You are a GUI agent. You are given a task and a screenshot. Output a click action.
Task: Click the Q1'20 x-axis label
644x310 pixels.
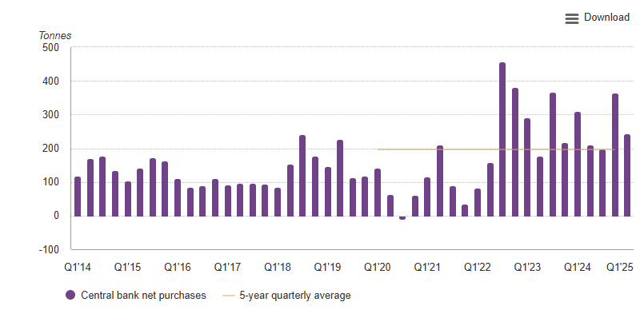tap(377, 268)
